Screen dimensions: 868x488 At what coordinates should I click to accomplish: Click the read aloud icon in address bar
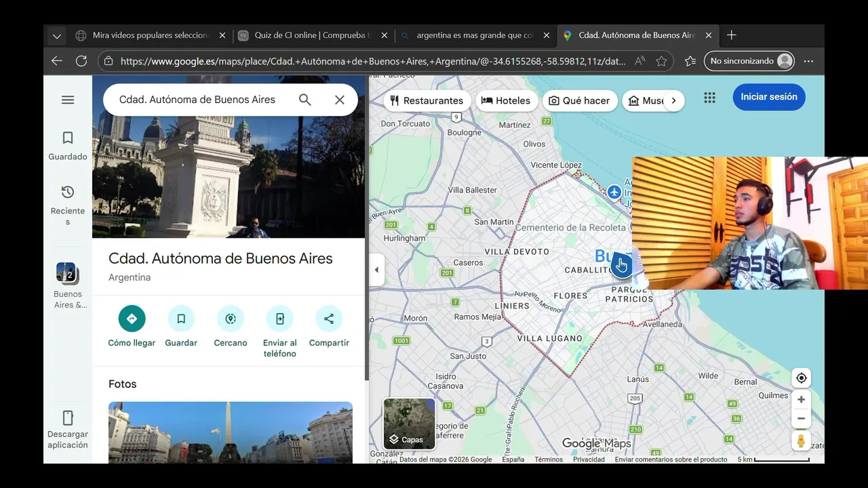(640, 61)
